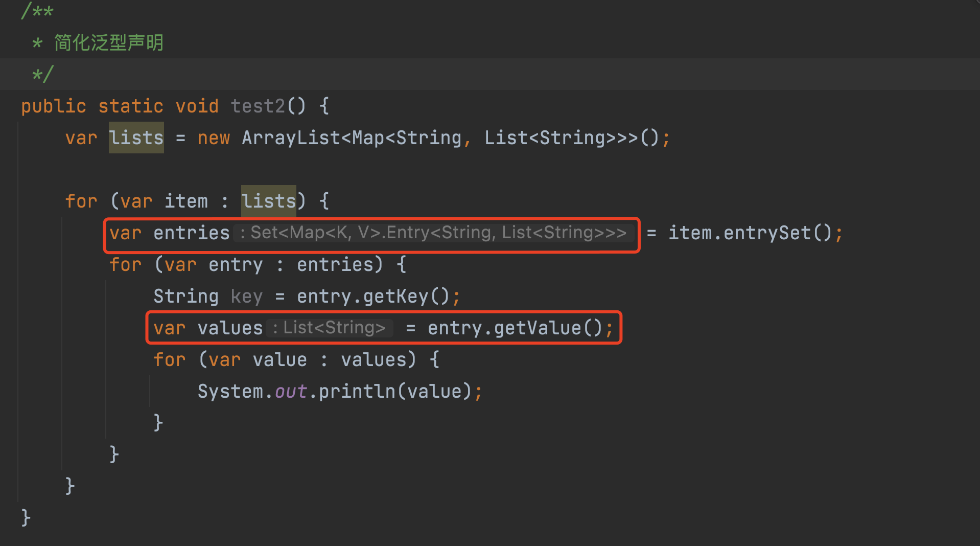Click the Set<Map.Entry> inlay type hint
980x546 pixels.
(x=434, y=233)
